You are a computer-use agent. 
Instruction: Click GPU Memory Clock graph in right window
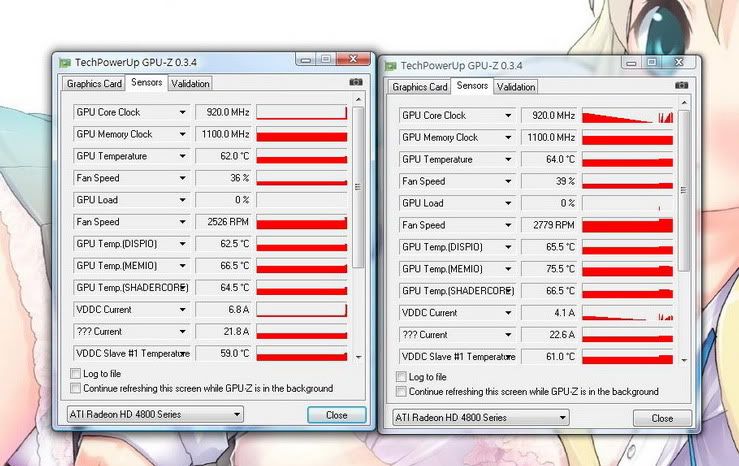pyautogui.click(x=627, y=138)
